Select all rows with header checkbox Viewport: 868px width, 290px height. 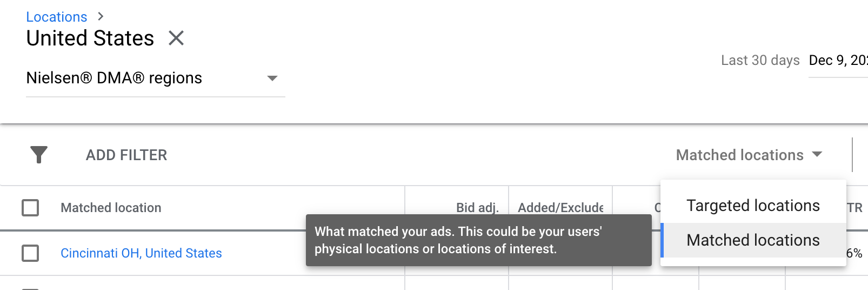(x=30, y=208)
